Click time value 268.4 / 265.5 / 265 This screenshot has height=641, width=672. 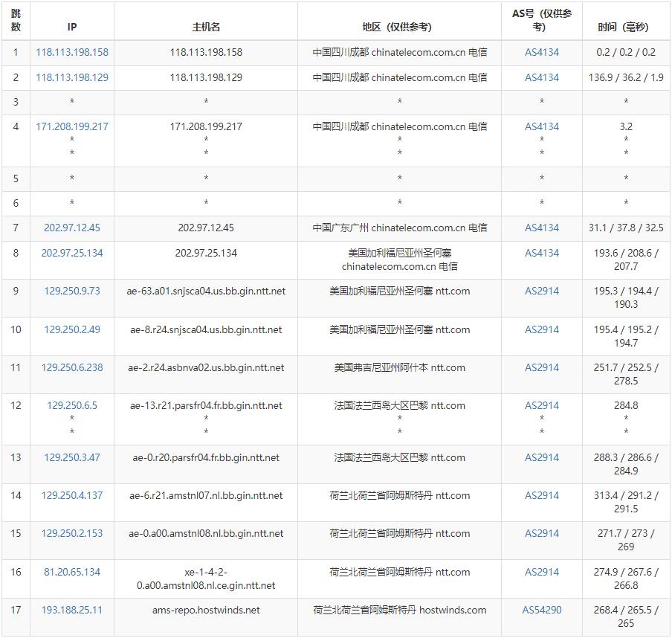pyautogui.click(x=626, y=616)
